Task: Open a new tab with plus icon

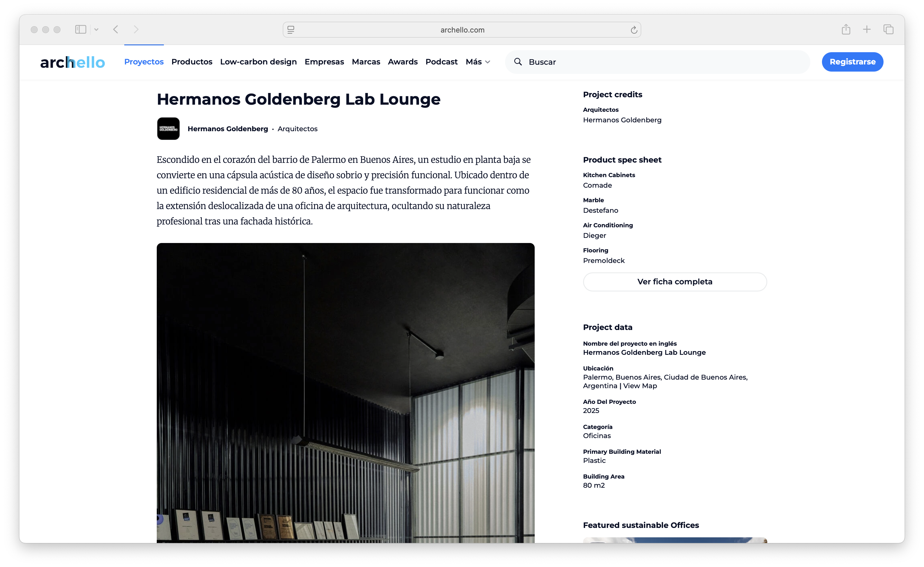Action: coord(867,29)
